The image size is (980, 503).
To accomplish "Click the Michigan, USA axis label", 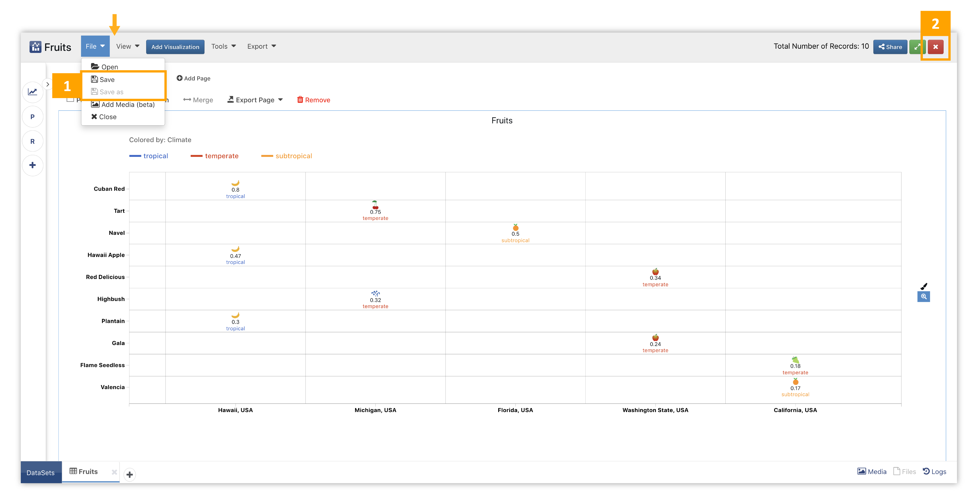I will click(375, 410).
